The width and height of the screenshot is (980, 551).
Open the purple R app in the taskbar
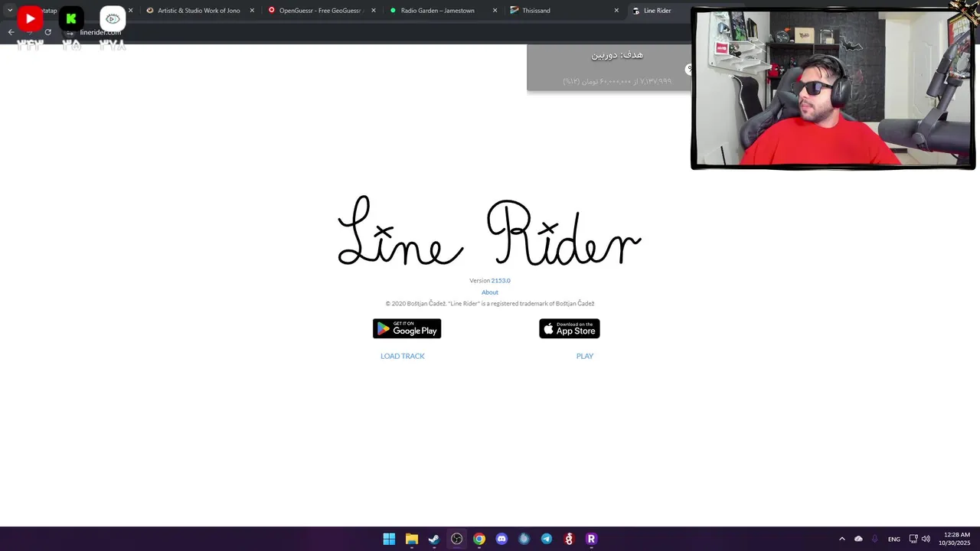(x=591, y=539)
